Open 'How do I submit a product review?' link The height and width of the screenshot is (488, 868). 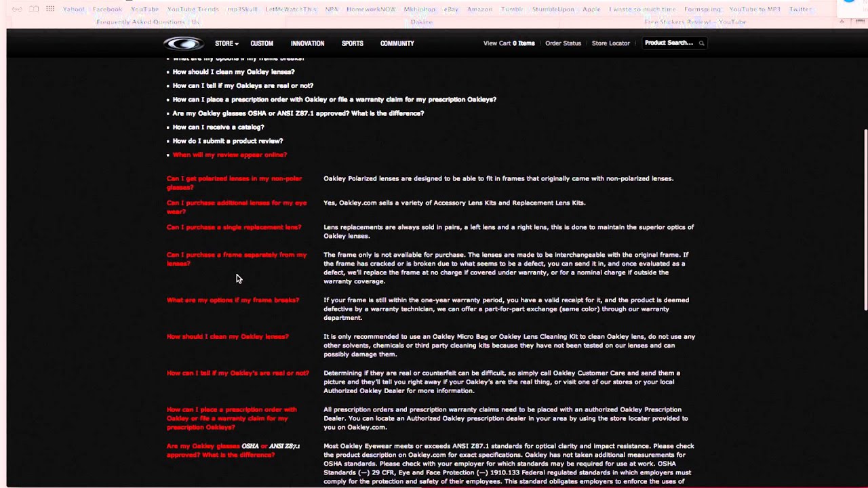coord(228,141)
